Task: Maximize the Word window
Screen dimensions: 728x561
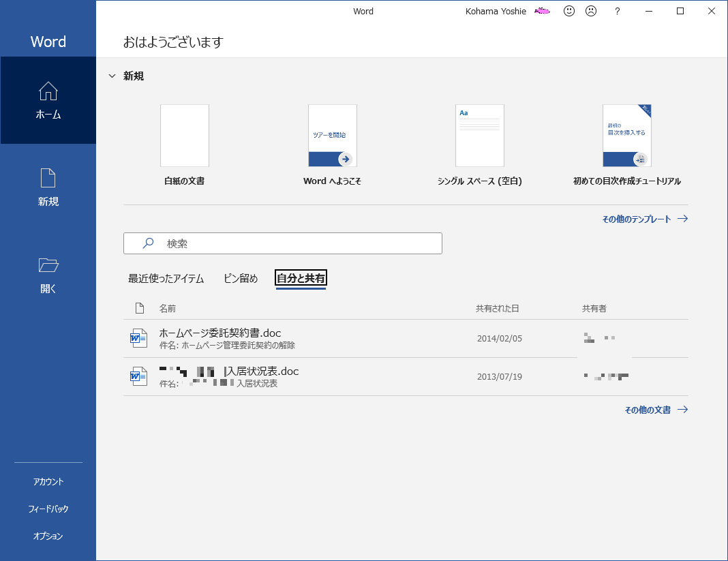Action: point(680,11)
